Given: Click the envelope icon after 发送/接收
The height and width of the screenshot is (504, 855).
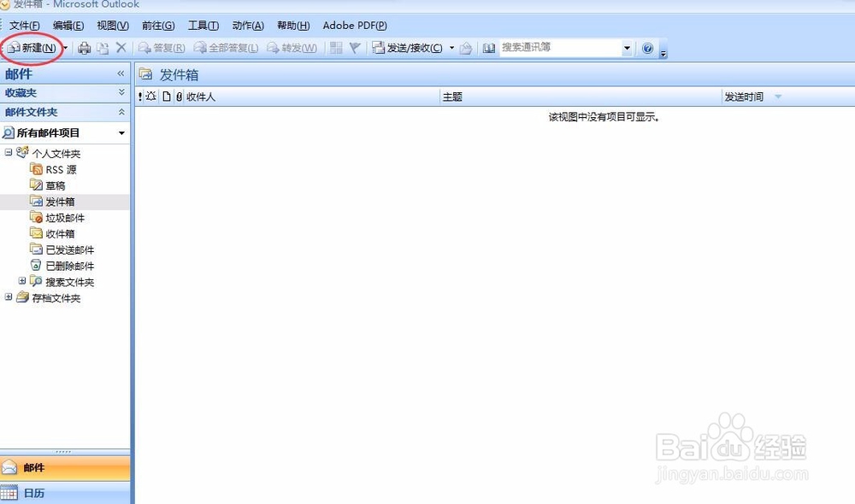Looking at the screenshot, I should [x=466, y=49].
